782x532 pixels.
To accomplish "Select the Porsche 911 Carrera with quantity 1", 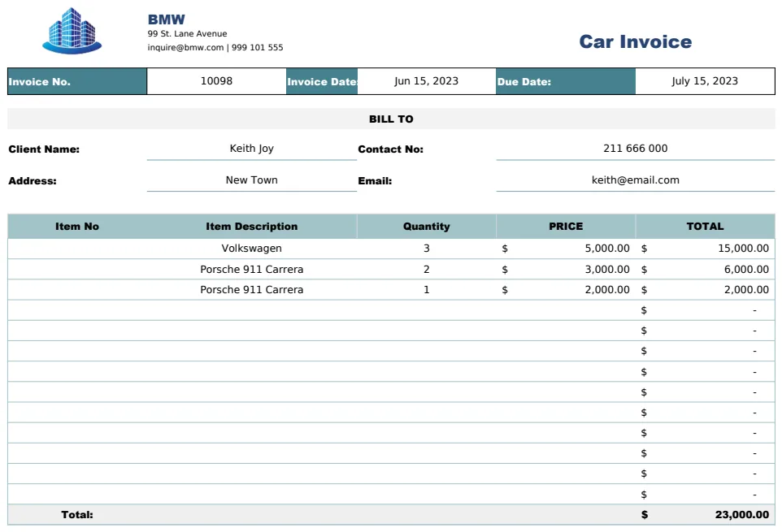I will click(252, 290).
